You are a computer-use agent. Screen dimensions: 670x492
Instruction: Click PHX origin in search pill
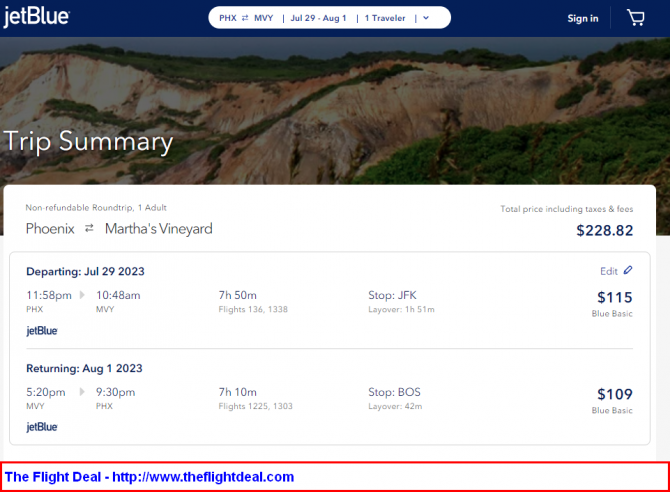click(228, 18)
